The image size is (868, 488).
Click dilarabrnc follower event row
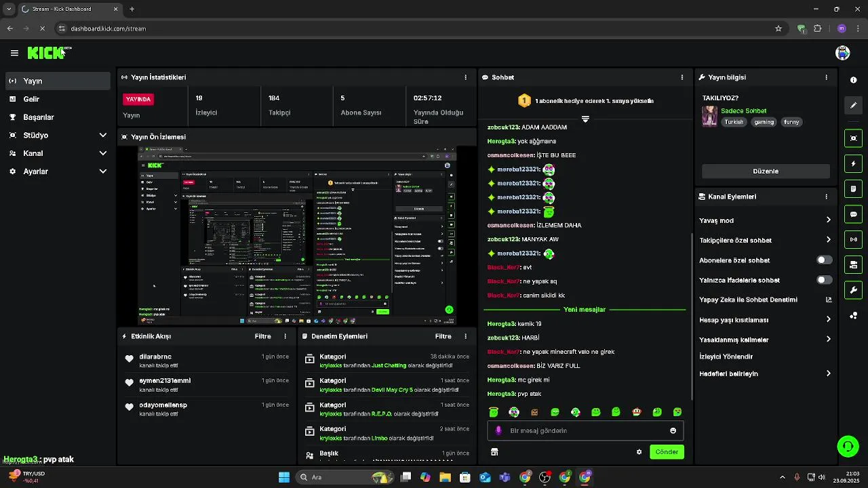(x=206, y=361)
